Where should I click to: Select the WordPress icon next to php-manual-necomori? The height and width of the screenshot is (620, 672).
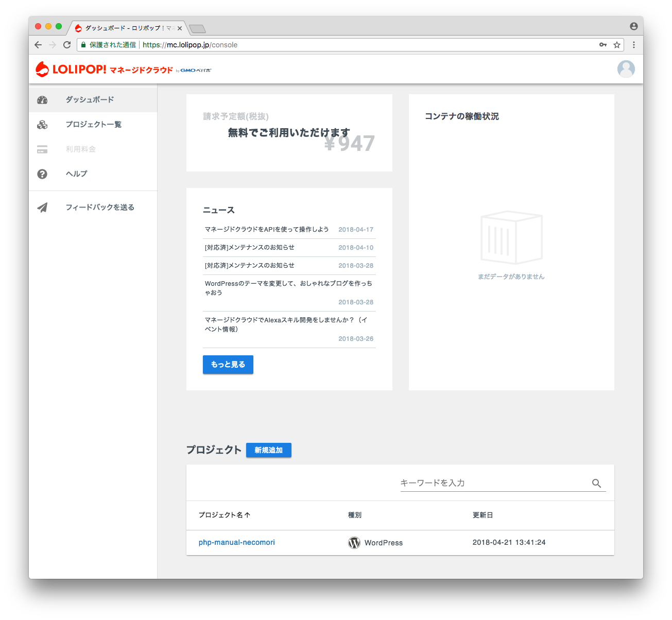click(x=354, y=542)
